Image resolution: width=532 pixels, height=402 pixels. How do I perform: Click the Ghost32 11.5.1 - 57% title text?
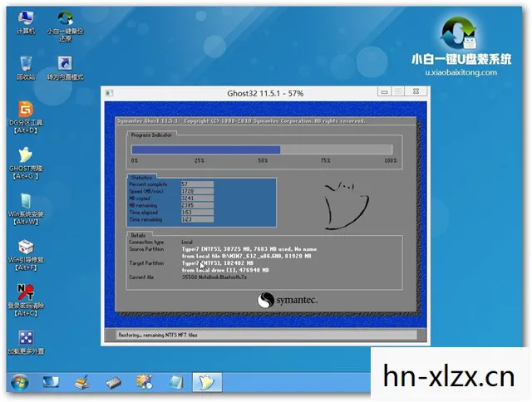pyautogui.click(x=265, y=94)
